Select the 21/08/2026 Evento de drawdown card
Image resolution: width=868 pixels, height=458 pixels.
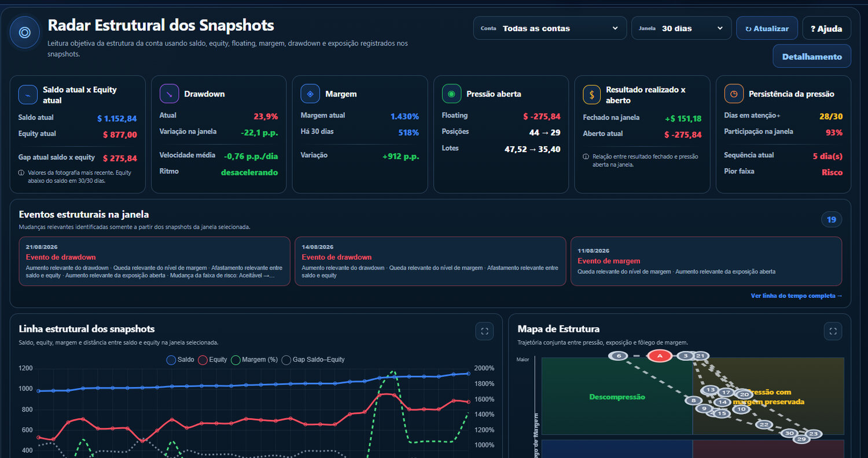[155, 261]
